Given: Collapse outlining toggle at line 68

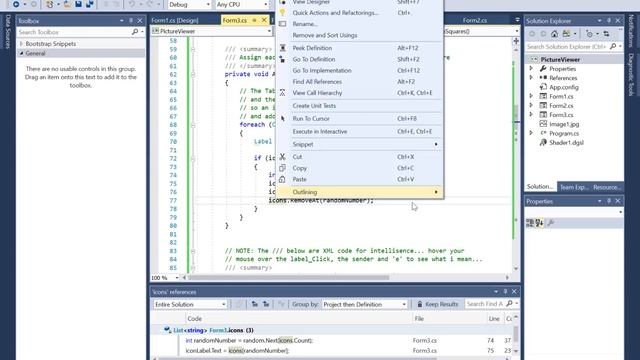Looking at the screenshot, I should pyautogui.click(x=193, y=125).
